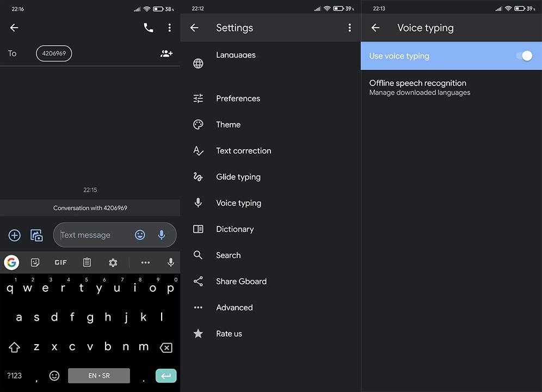Tap the plus attachment icon

pyautogui.click(x=15, y=235)
